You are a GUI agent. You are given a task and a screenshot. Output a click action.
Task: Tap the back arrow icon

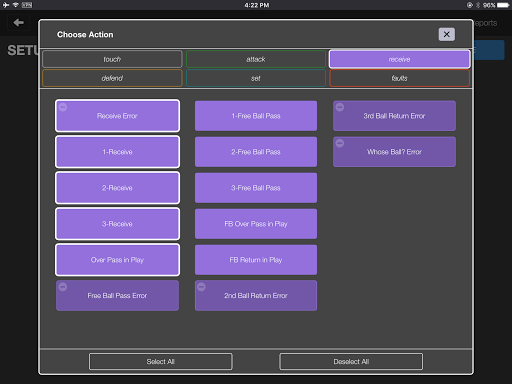[x=18, y=23]
